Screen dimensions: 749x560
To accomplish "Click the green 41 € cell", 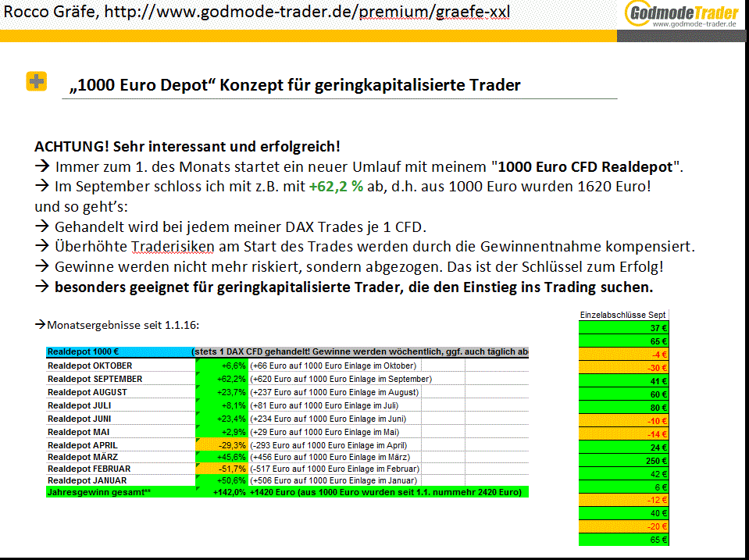I will (623, 381).
